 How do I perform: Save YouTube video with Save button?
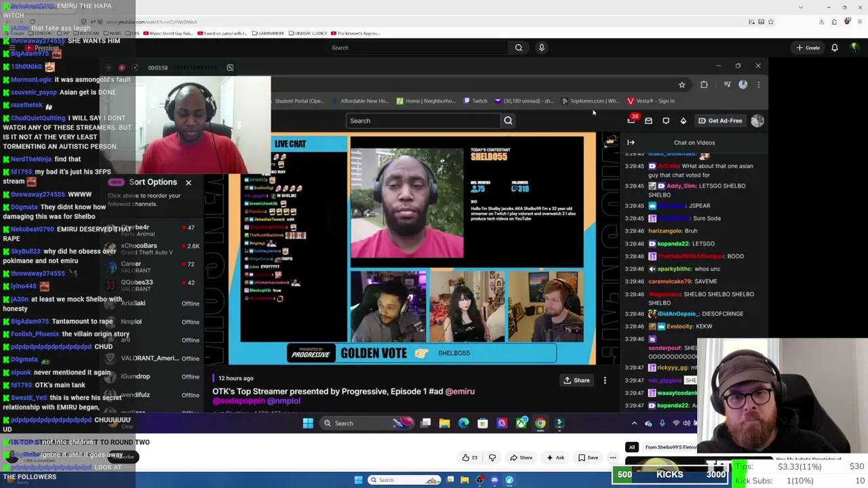pos(588,457)
